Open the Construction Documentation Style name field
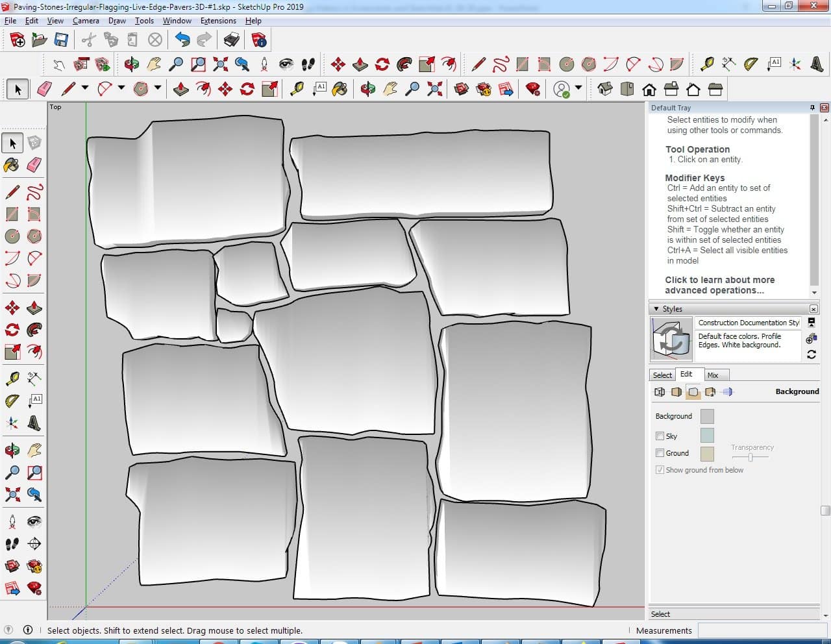The width and height of the screenshot is (831, 644). (x=748, y=323)
